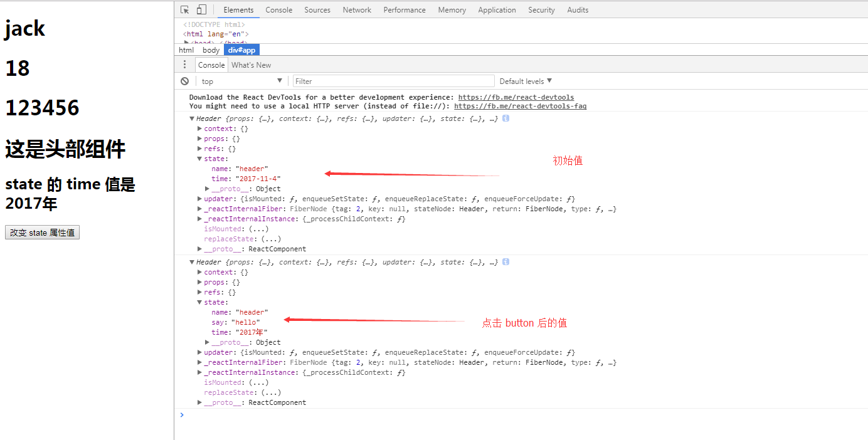Viewport: 868px width, 440px height.
Task: Open the Memory tab
Action: pyautogui.click(x=452, y=10)
